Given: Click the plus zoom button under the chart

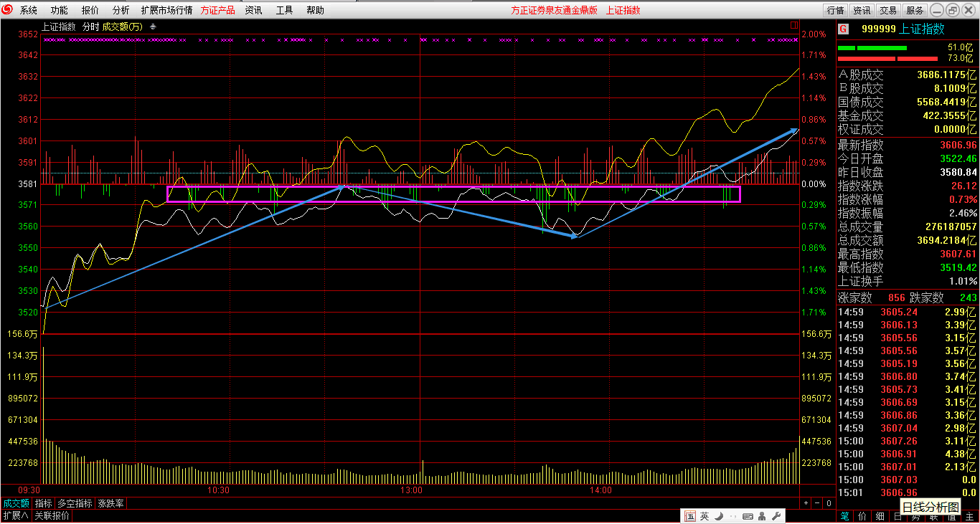Looking at the screenshot, I should [x=806, y=503].
